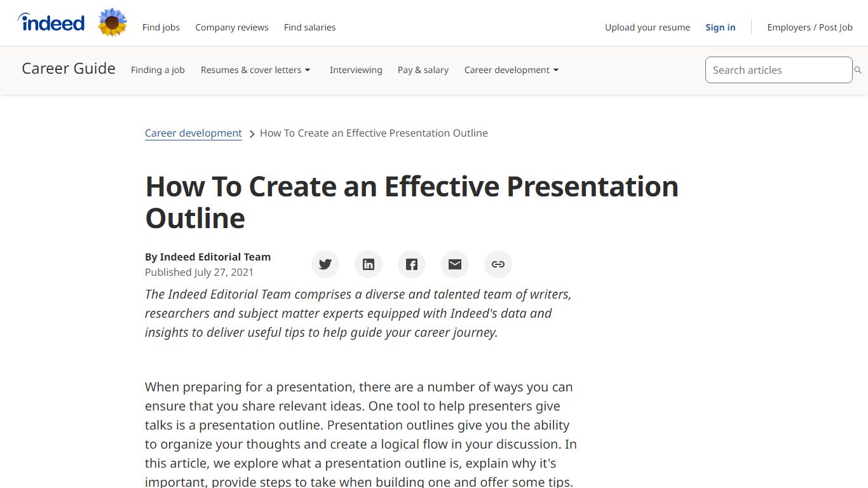Screen dimensions: 868x488
Task: Open Employers / Post Job link
Action: pyautogui.click(x=810, y=27)
